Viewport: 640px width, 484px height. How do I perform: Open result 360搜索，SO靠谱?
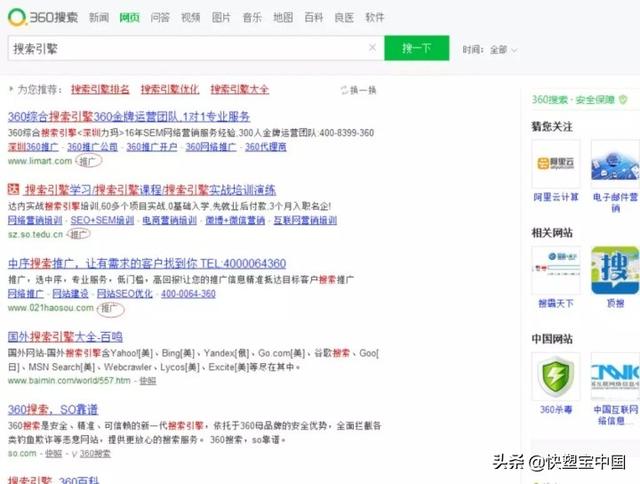(53, 410)
